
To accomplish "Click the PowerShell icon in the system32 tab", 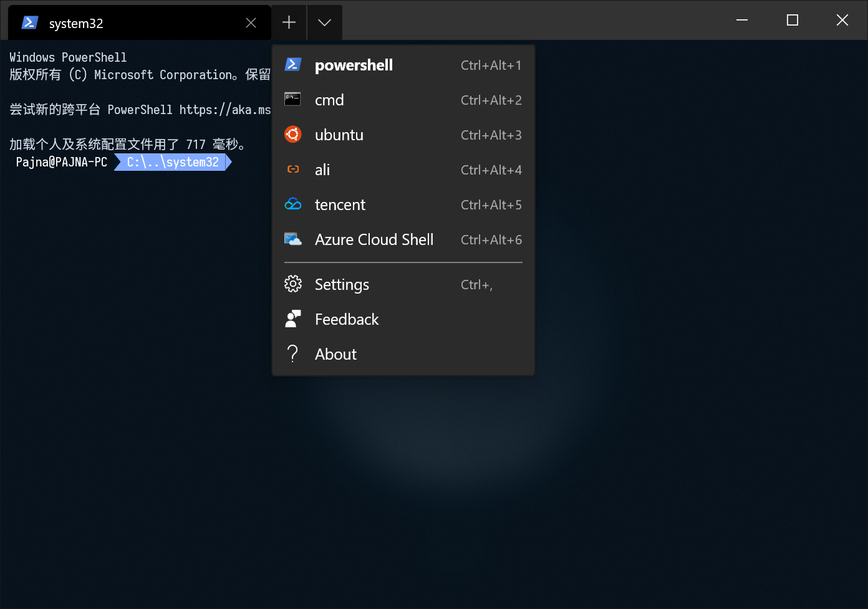I will pos(29,22).
